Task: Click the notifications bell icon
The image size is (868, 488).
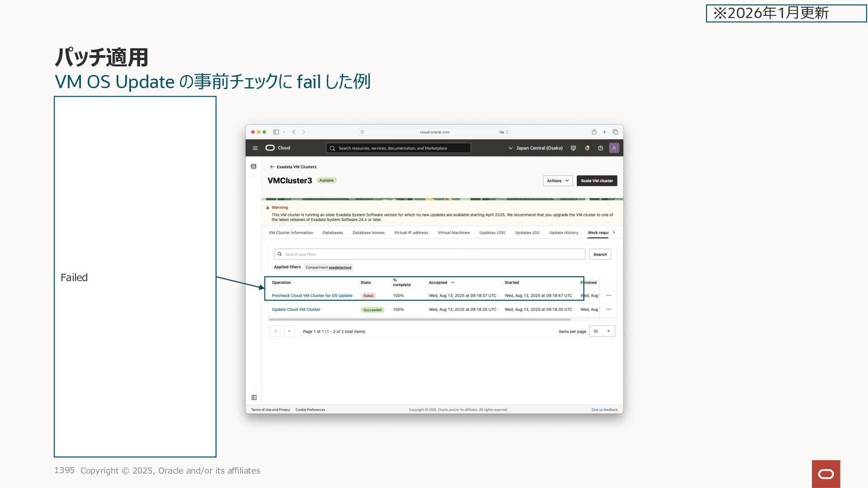Action: (587, 148)
